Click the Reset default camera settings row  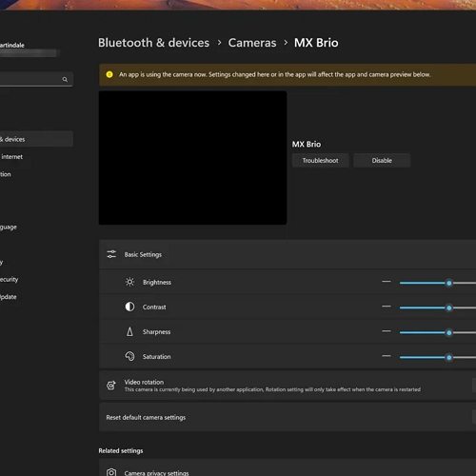click(x=288, y=417)
